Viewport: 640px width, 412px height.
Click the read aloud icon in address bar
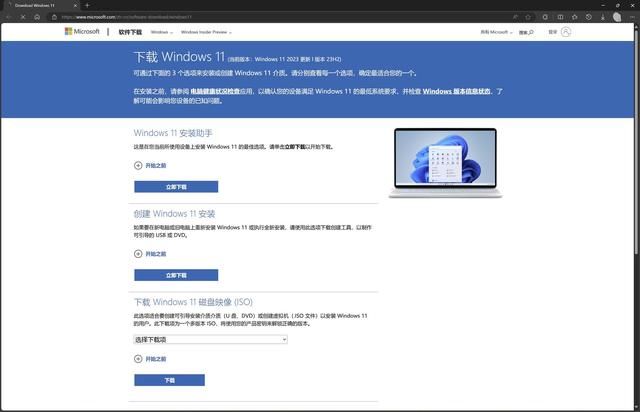click(515, 17)
